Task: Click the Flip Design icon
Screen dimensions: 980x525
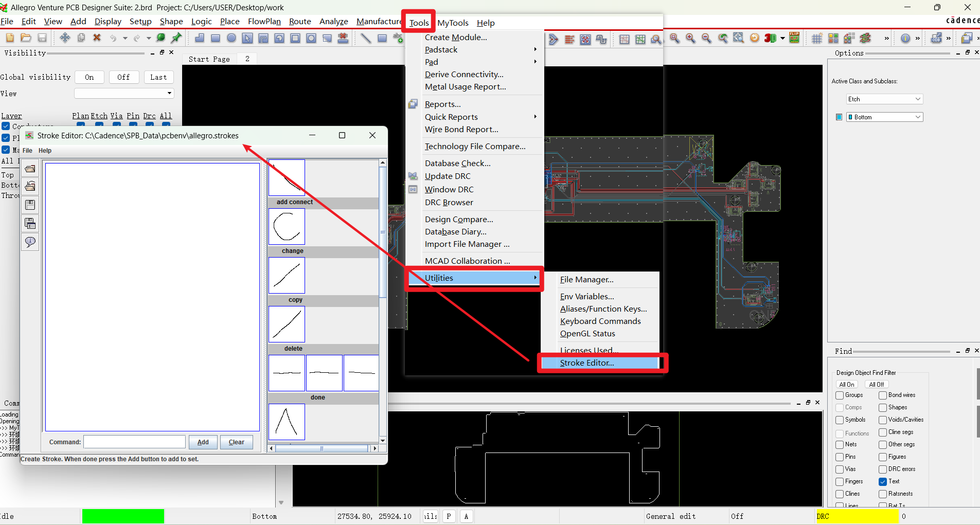Action: [794, 38]
